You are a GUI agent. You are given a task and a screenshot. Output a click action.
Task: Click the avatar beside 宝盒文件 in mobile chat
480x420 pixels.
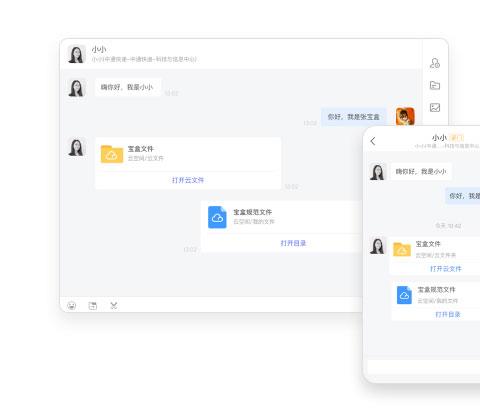(377, 246)
